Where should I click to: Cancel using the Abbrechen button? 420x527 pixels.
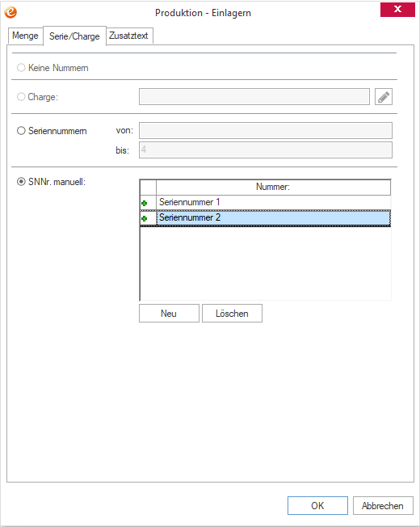point(383,505)
